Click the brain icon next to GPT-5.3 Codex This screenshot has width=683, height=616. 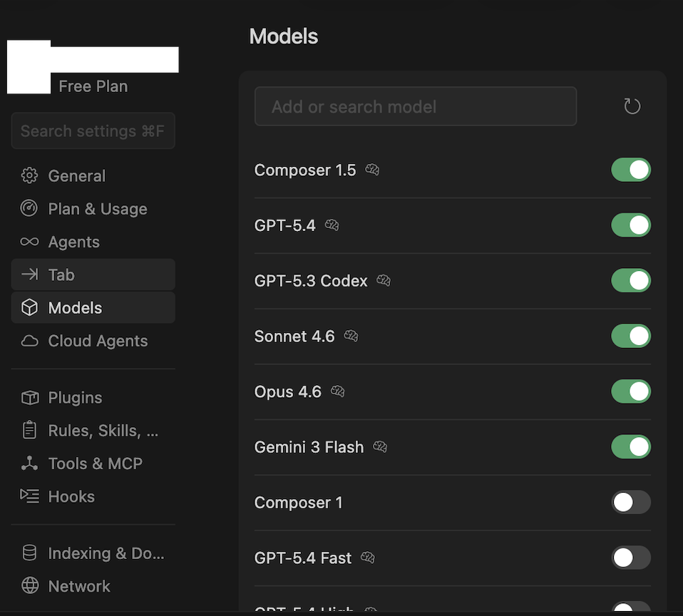tap(384, 280)
